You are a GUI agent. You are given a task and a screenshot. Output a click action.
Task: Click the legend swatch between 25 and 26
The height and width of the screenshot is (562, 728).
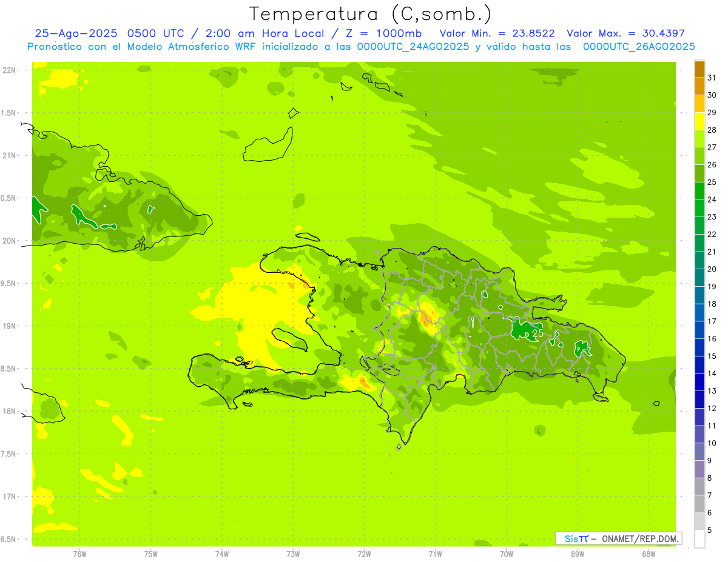[x=699, y=174]
